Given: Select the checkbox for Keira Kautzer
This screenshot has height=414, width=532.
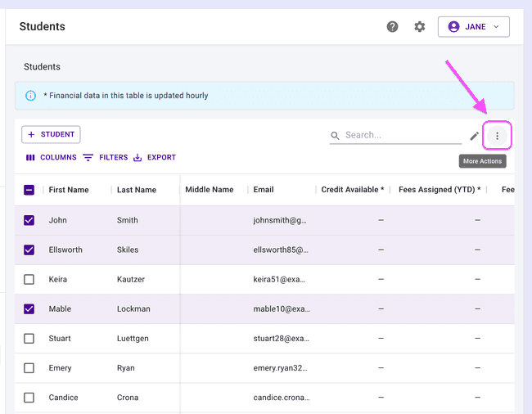Looking at the screenshot, I should click(x=29, y=279).
